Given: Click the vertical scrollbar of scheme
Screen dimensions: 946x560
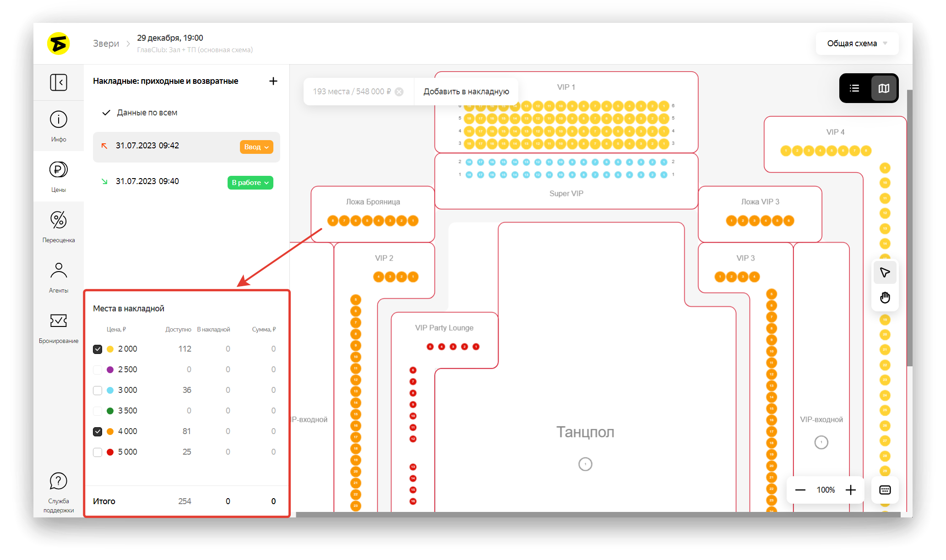Looking at the screenshot, I should [909, 228].
